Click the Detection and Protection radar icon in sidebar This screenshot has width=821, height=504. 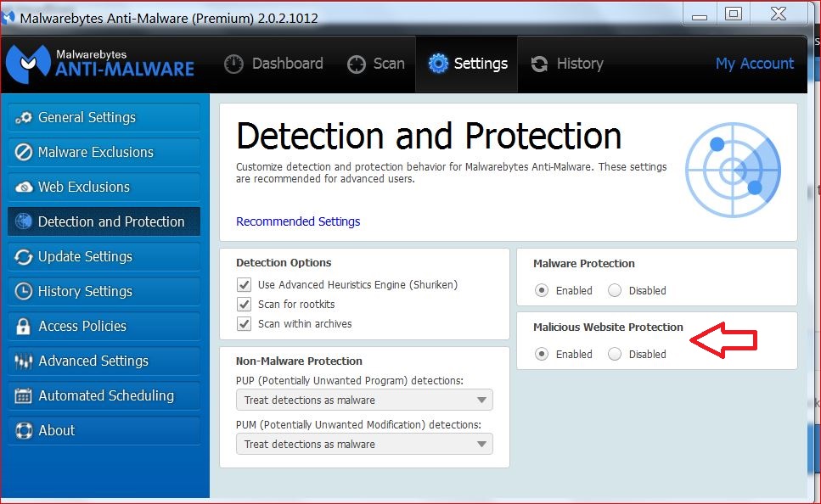tap(24, 221)
